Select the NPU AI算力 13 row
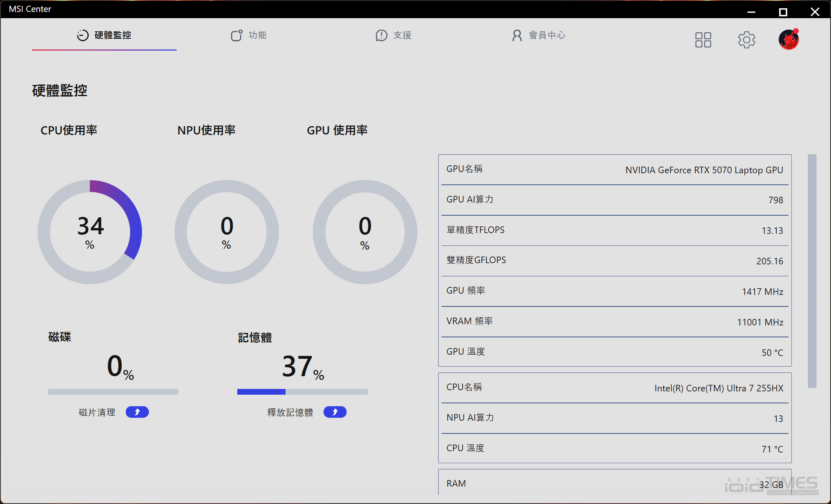Screen dimensions: 831x504 pyautogui.click(x=615, y=418)
